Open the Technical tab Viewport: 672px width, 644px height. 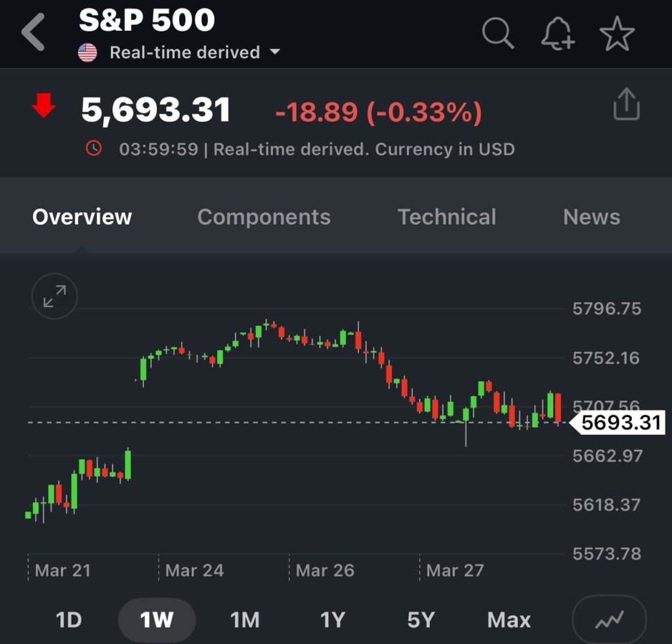(x=447, y=217)
